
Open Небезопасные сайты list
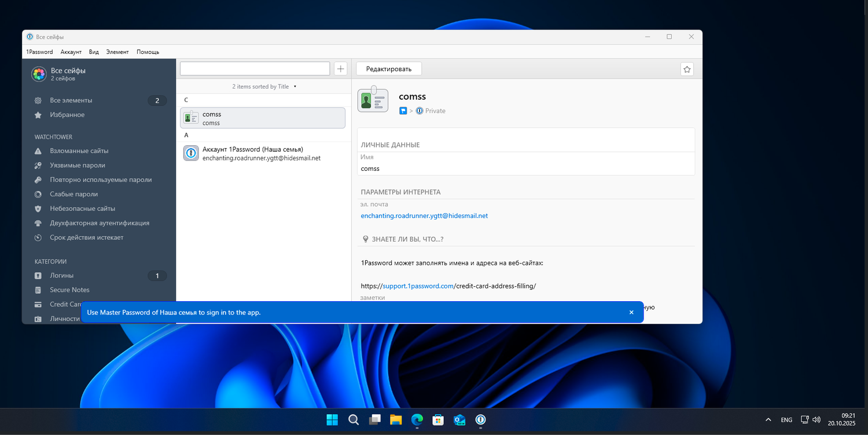[82, 209]
